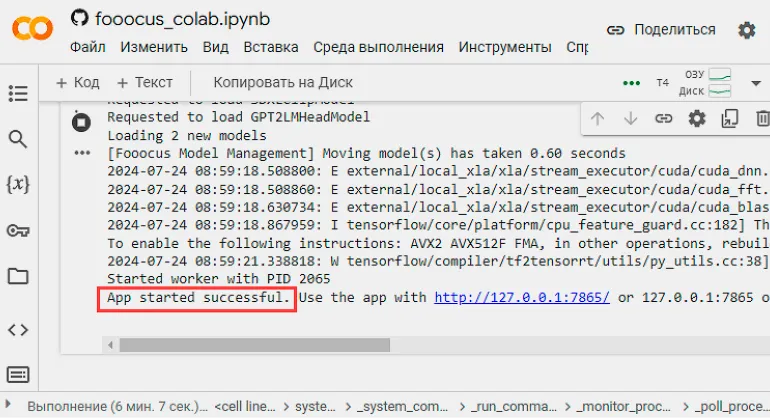Open the Files folder panel
770x418 pixels.
[18, 276]
